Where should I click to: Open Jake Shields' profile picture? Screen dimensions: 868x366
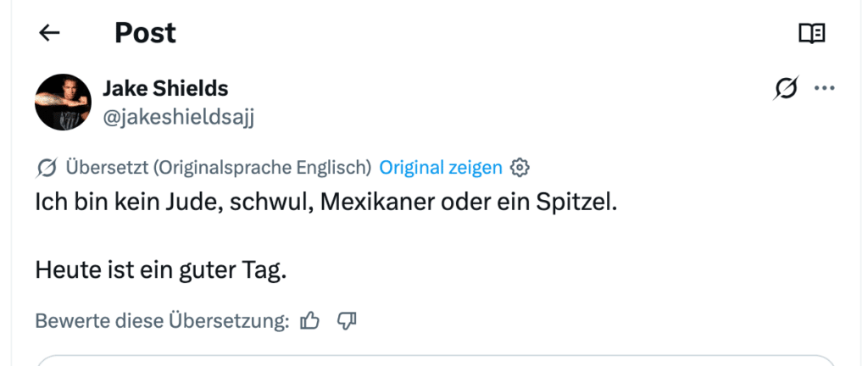[63, 103]
